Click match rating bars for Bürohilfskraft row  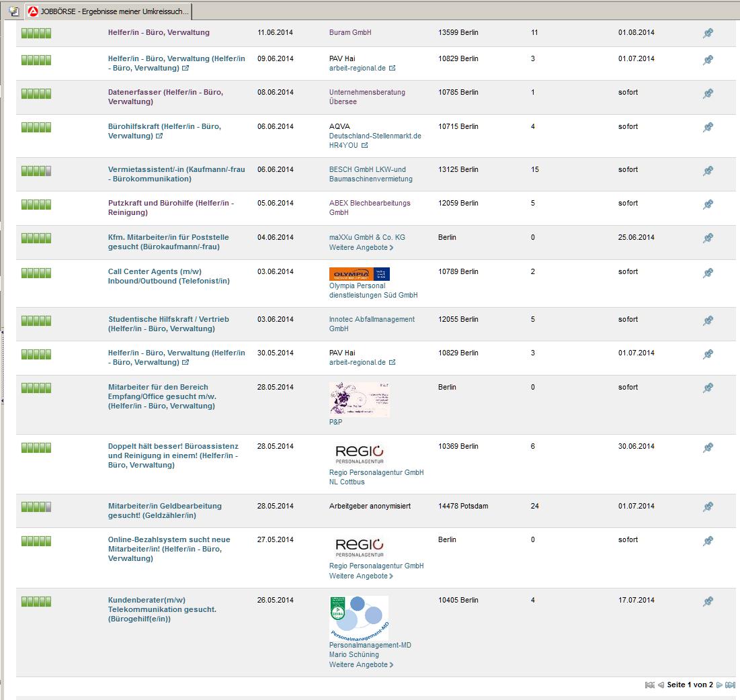(36, 127)
